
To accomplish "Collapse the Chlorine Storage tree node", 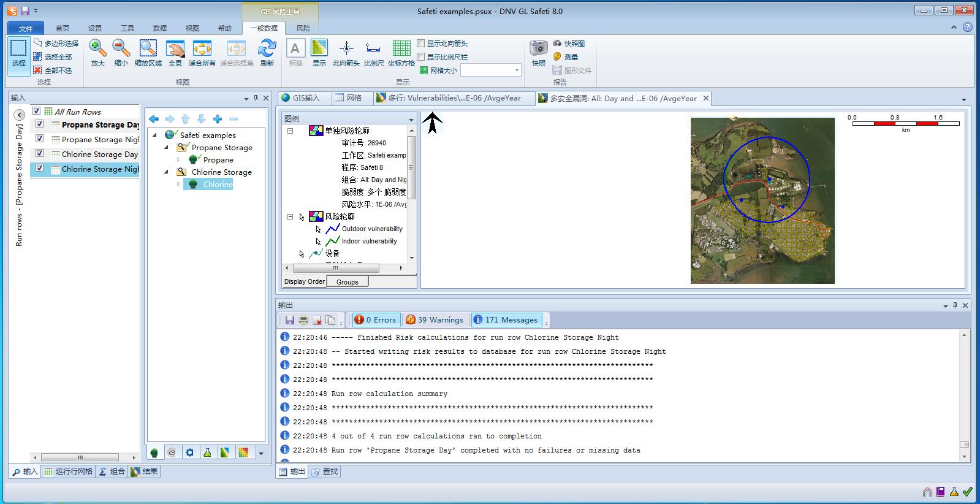I will coord(167,172).
